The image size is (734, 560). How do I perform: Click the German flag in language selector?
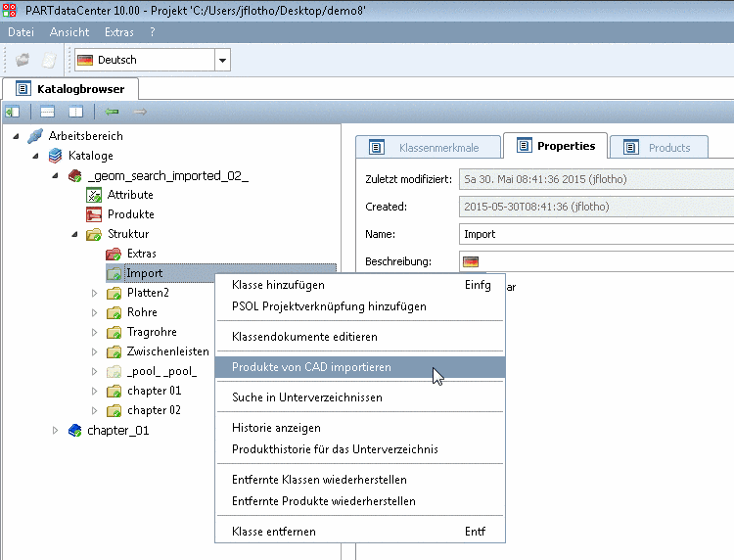85,60
